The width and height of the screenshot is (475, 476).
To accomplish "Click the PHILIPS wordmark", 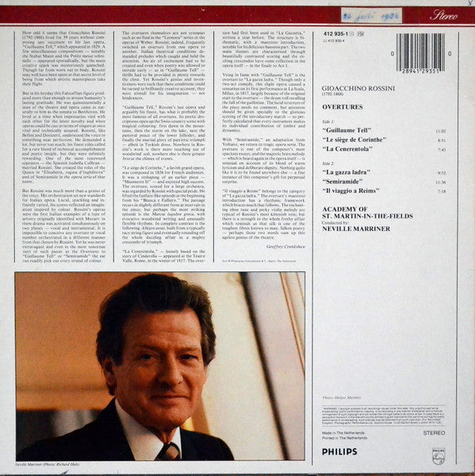I will coord(339,451).
